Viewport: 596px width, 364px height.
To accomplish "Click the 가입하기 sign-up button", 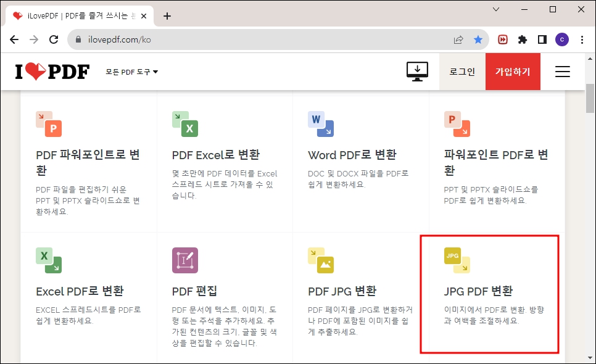I will coord(513,72).
